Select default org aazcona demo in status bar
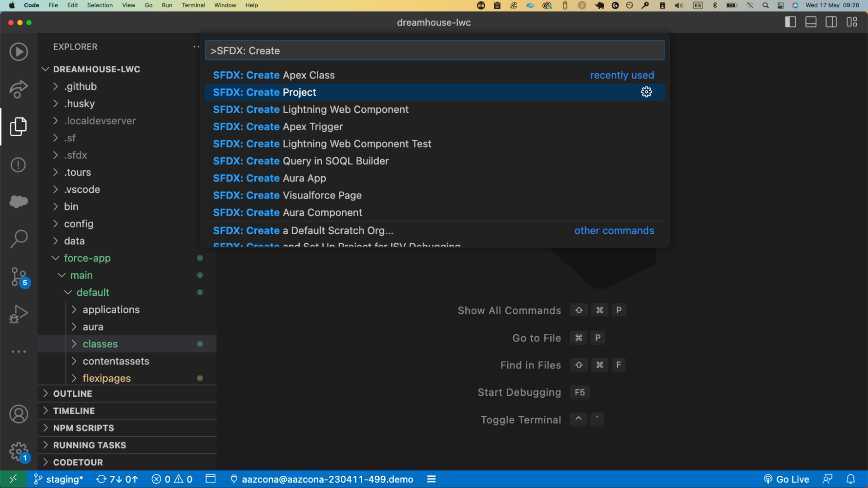The image size is (868, 488). point(322,479)
